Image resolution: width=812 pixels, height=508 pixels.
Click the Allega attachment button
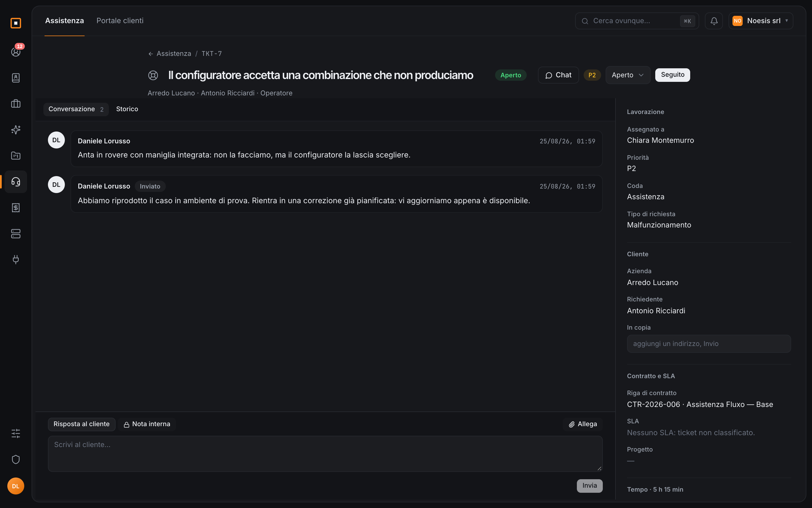(x=583, y=424)
